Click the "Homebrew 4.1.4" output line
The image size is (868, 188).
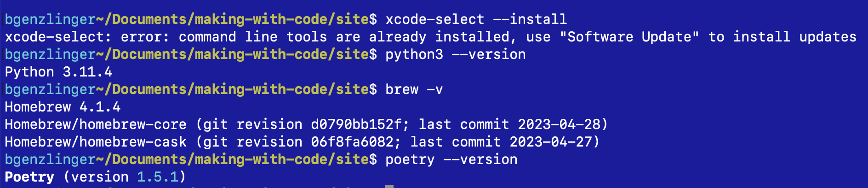[63, 107]
